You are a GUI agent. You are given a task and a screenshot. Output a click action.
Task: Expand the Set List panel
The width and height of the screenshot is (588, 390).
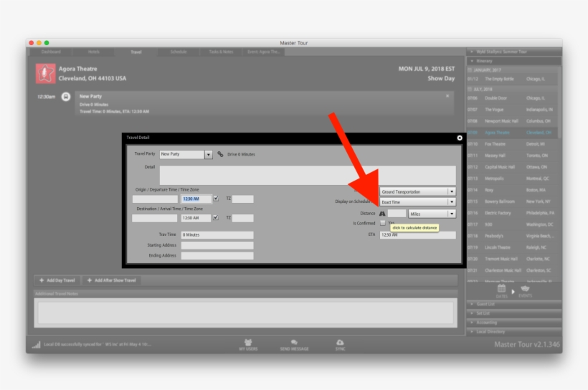514,313
